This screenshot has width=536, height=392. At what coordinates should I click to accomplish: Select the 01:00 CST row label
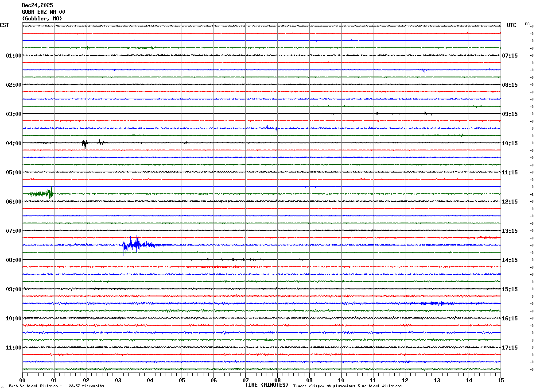14,56
